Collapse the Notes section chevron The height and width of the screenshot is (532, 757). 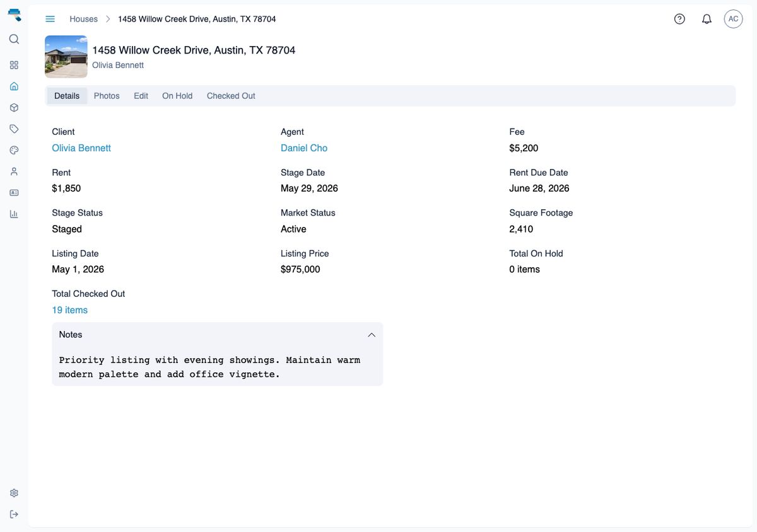tap(372, 335)
